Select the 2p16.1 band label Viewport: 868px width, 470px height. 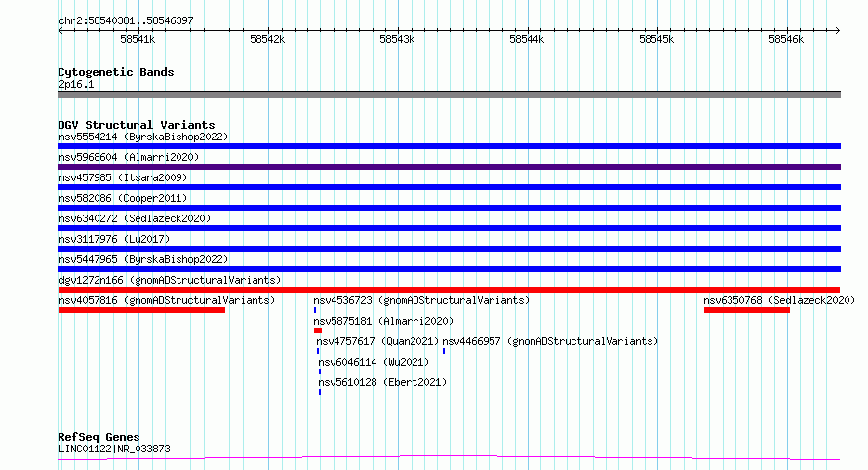click(x=76, y=84)
